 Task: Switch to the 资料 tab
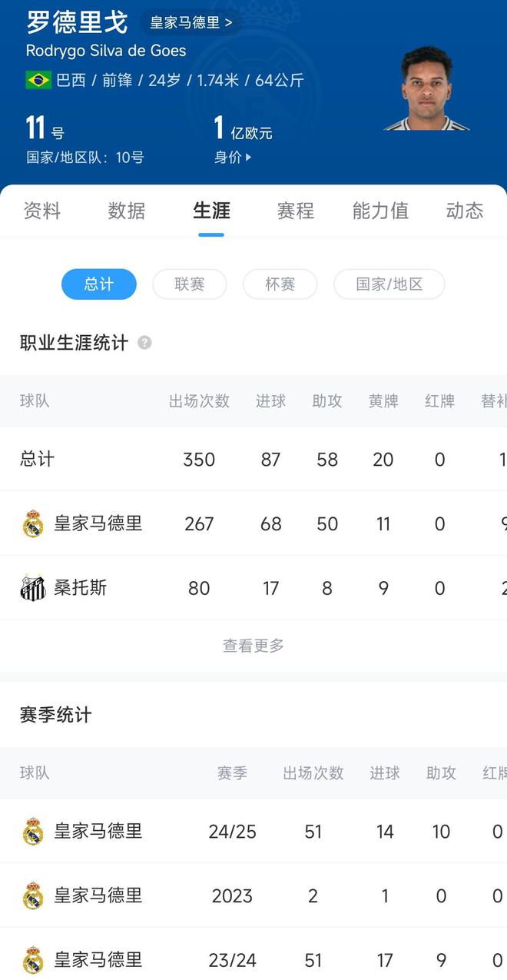point(42,211)
